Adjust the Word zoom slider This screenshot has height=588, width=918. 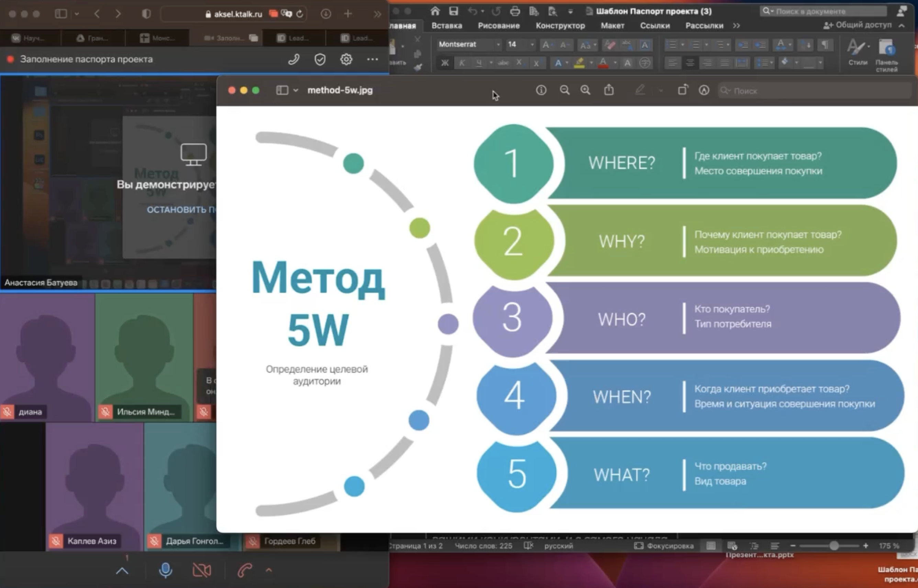(x=834, y=546)
